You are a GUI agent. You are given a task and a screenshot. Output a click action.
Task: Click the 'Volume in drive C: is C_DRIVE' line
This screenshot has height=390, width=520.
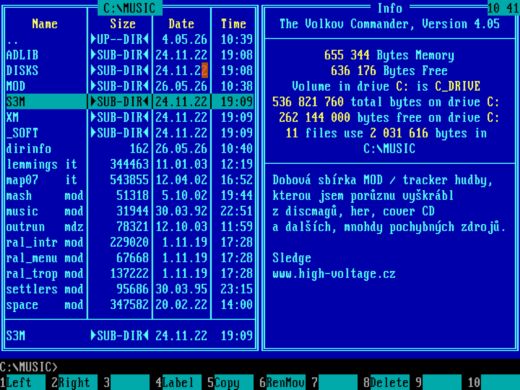(x=386, y=86)
